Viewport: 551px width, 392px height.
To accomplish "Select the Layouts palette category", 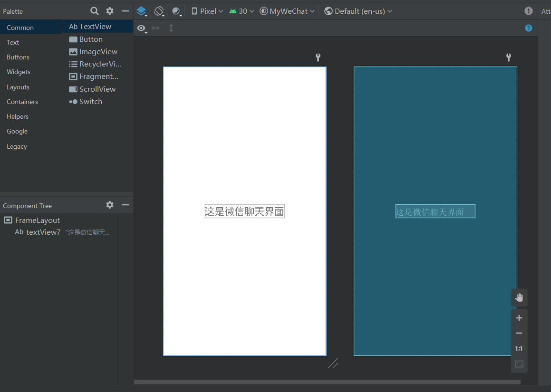I will 31,87.
